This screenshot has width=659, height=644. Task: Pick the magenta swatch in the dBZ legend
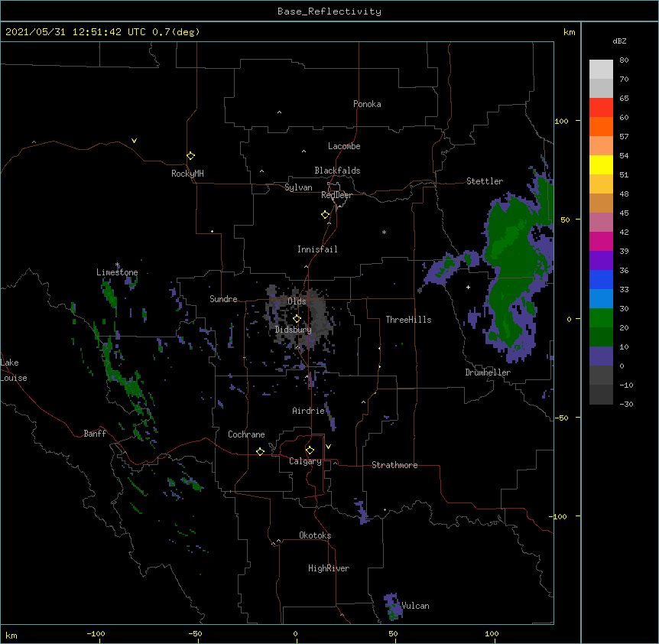coord(601,241)
